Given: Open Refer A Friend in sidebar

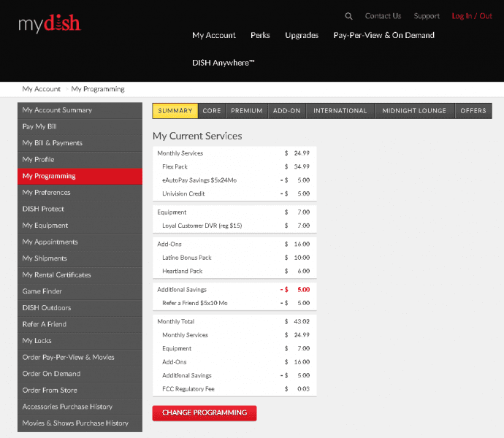Looking at the screenshot, I should pyautogui.click(x=80, y=324).
